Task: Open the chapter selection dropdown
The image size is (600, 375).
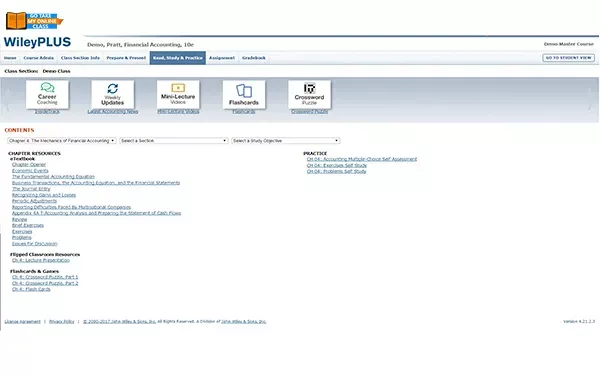Action: coord(62,141)
